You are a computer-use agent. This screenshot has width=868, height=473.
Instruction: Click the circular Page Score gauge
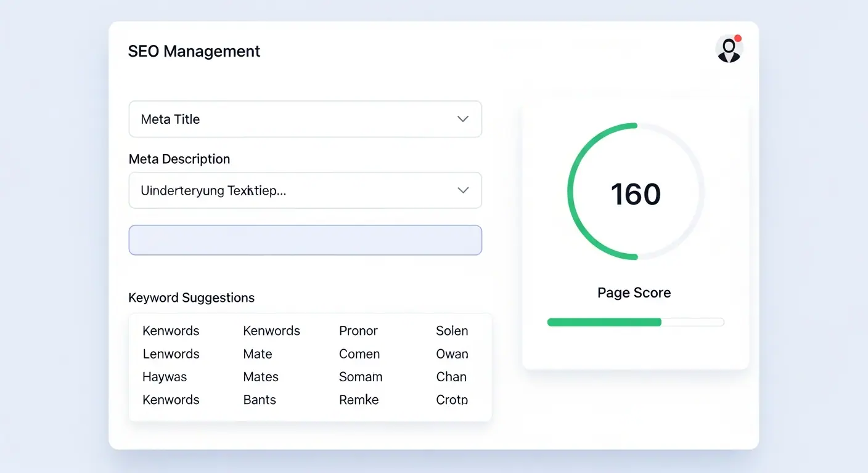pyautogui.click(x=634, y=191)
